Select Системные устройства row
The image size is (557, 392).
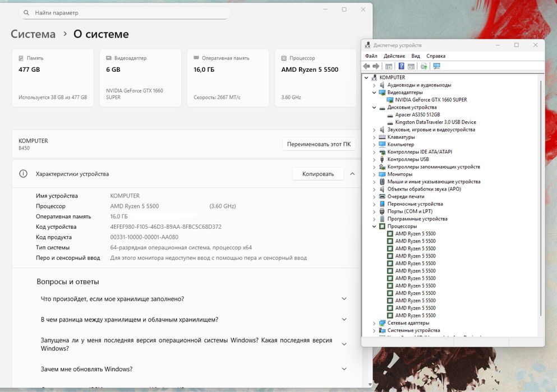(413, 330)
